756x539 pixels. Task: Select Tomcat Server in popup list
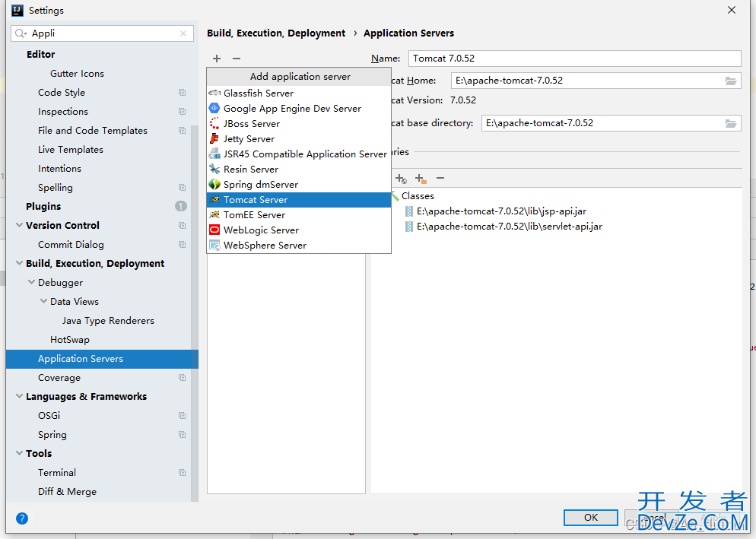(x=299, y=200)
